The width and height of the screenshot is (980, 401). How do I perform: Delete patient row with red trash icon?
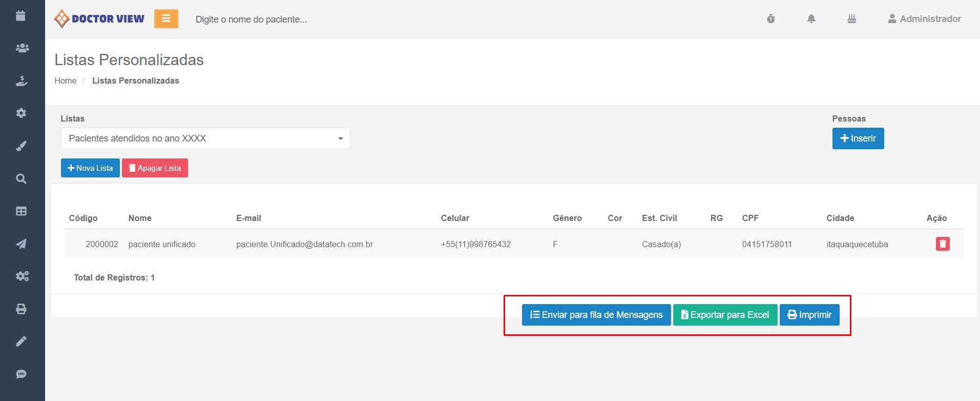tap(942, 244)
